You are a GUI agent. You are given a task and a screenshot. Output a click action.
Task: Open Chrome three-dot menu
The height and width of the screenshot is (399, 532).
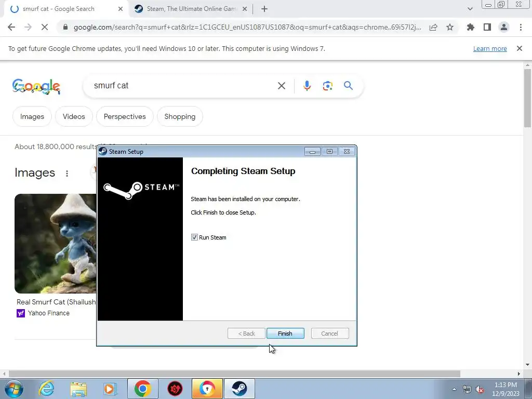[521, 27]
